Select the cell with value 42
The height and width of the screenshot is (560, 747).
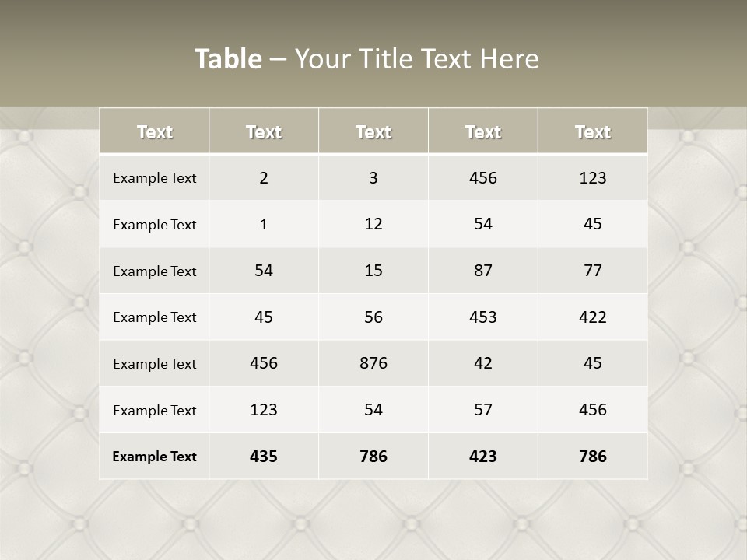point(483,363)
